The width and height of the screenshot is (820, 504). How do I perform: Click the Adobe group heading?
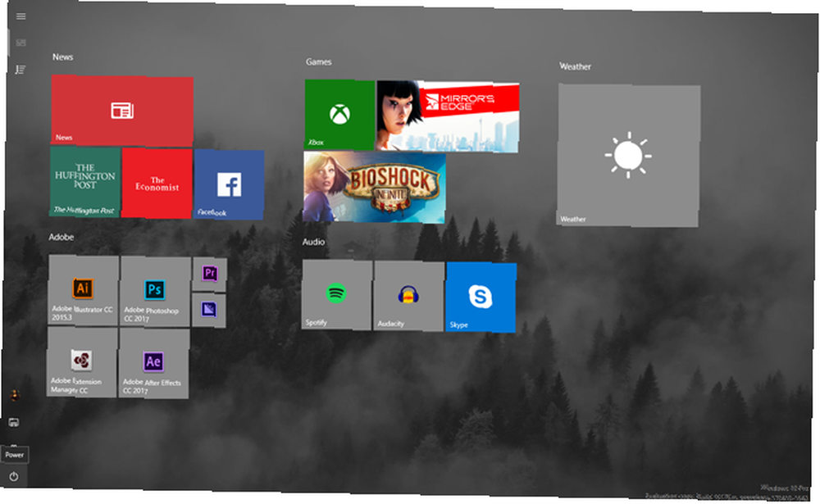tap(61, 237)
